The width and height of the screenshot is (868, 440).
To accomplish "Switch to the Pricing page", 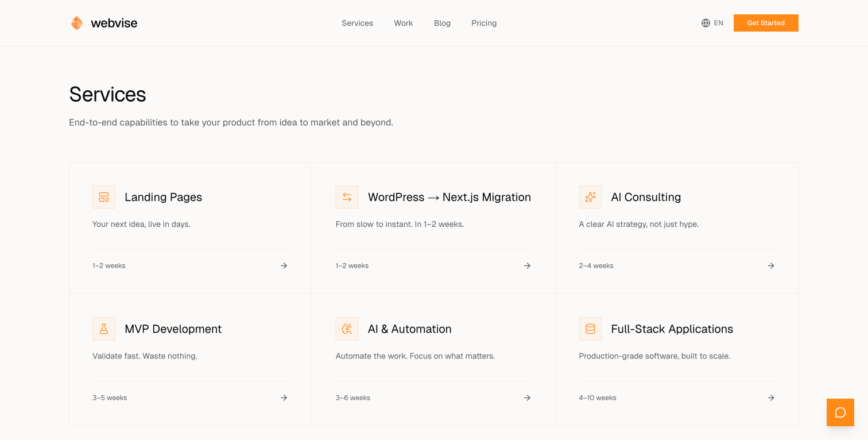I will point(484,23).
